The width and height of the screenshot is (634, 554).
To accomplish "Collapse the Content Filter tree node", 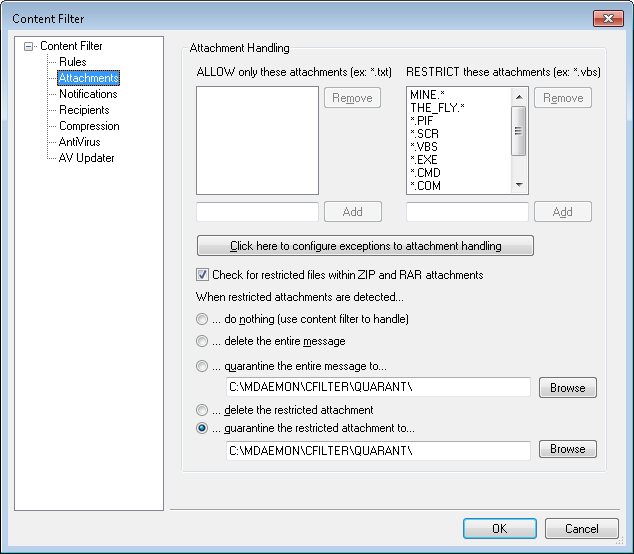I will click(x=29, y=46).
